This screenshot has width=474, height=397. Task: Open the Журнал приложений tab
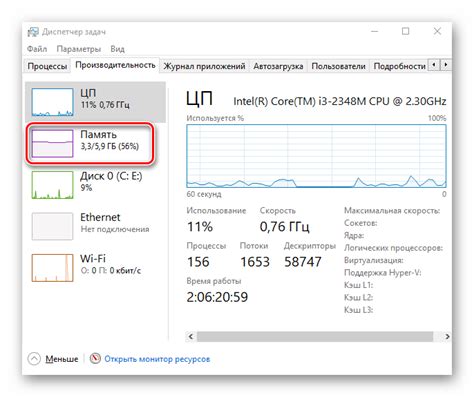click(x=204, y=66)
